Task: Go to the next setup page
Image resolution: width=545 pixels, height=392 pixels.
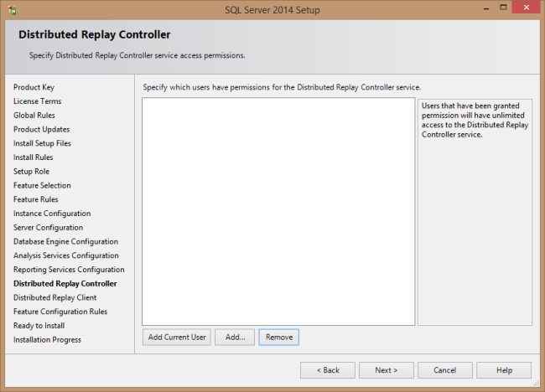Action: [386, 369]
